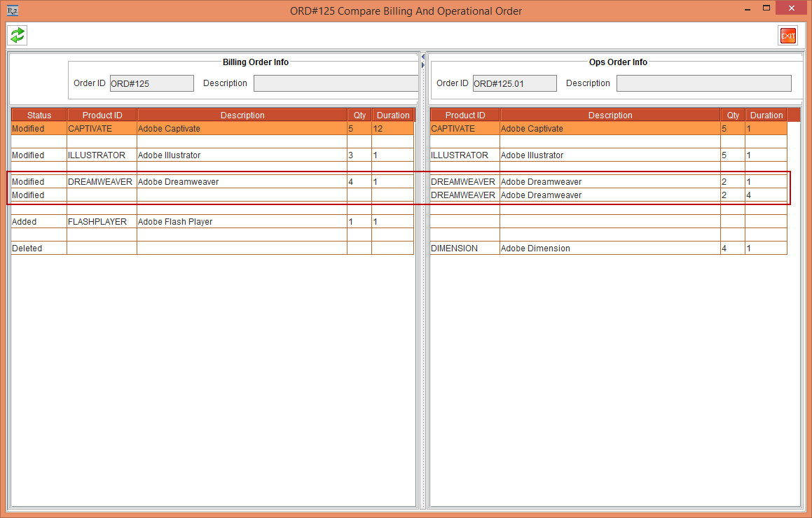
Task: Sort billing table by Status column header
Action: coord(39,115)
